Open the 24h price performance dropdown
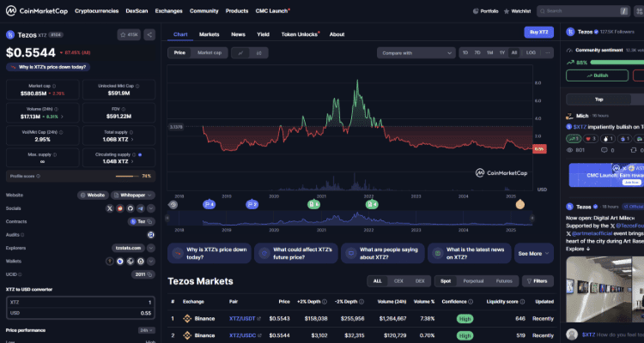Image resolution: width=644 pixels, height=343 pixels. [x=147, y=330]
